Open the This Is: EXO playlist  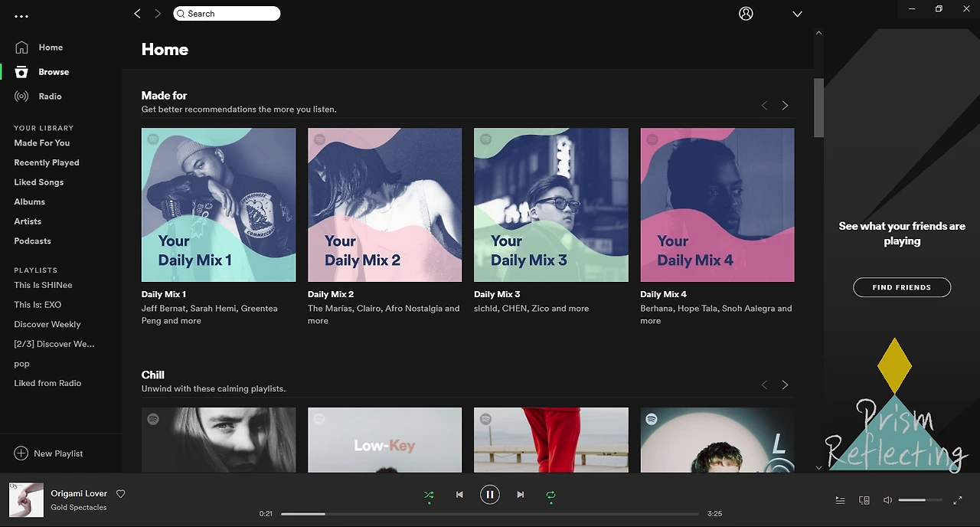pyautogui.click(x=38, y=304)
